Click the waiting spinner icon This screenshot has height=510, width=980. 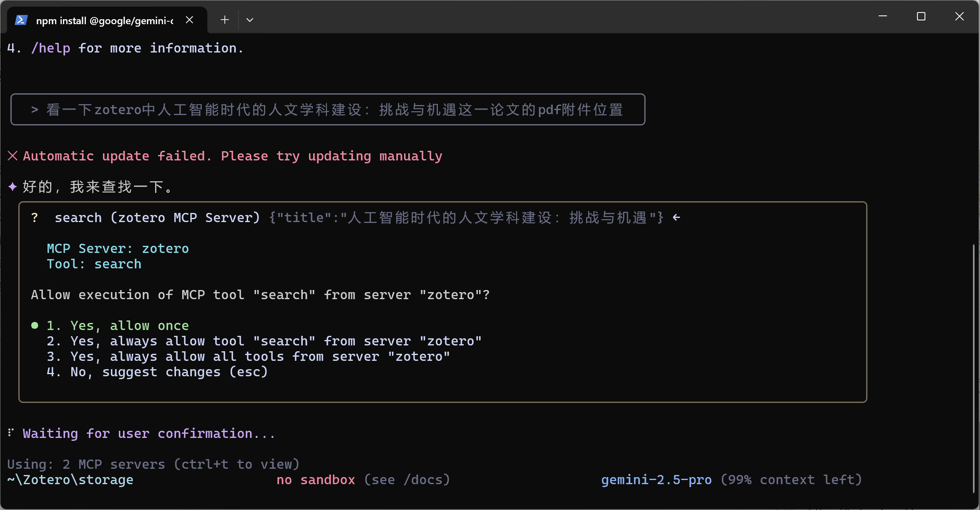(10, 433)
